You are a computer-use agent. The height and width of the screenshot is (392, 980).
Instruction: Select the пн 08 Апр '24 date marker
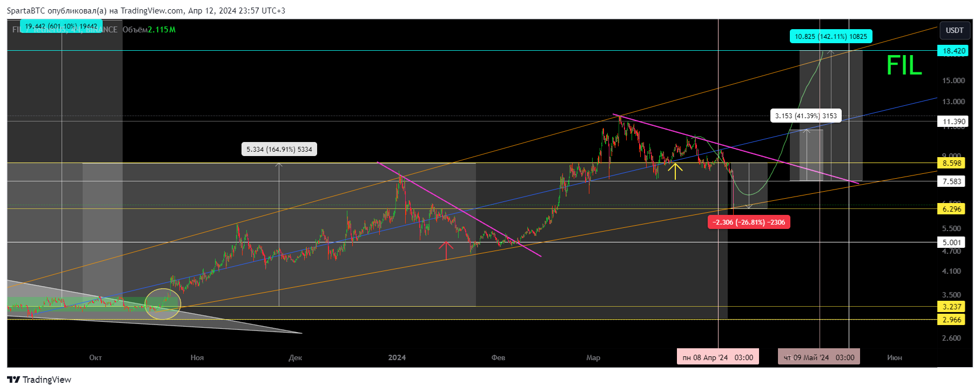[x=718, y=357]
